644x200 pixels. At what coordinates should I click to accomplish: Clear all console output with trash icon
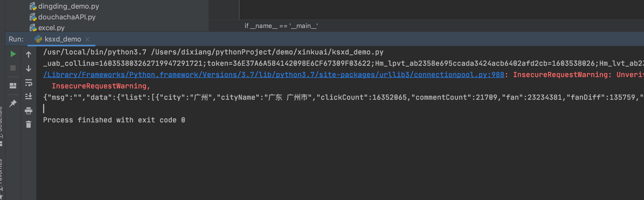[x=29, y=124]
